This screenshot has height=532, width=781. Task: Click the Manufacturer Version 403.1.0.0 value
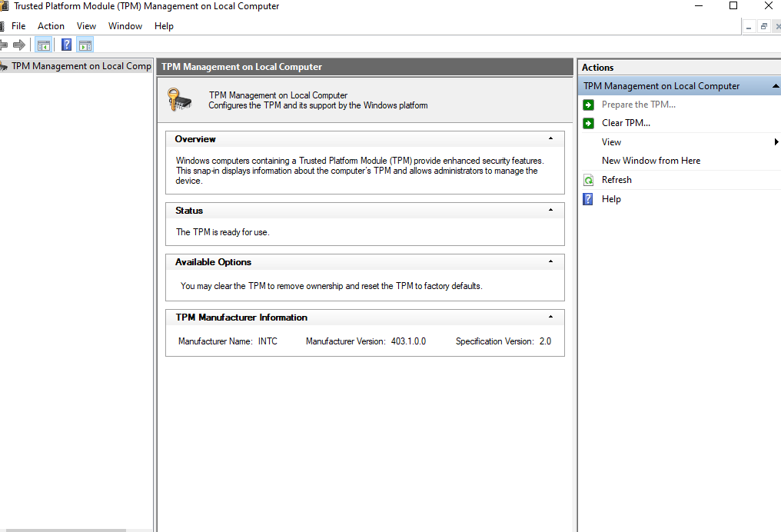click(408, 341)
